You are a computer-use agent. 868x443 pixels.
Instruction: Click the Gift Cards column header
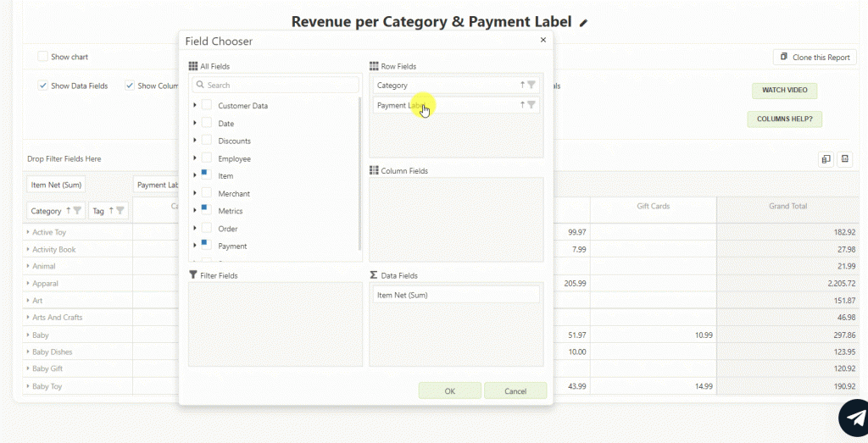[x=654, y=206]
